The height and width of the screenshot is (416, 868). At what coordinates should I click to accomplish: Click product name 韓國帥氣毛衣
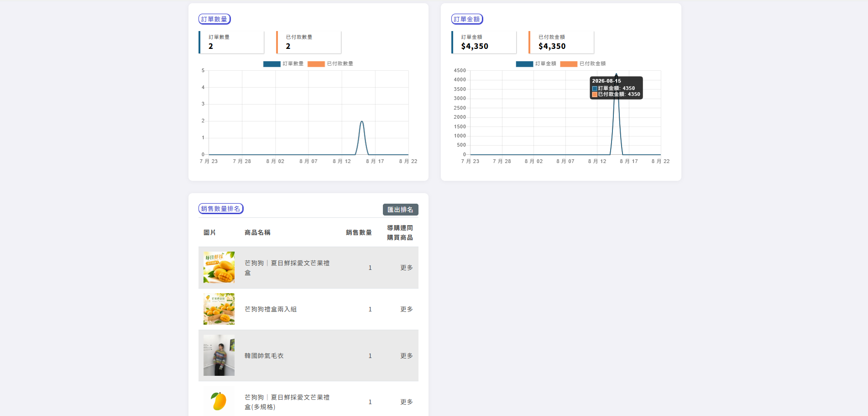[264, 356]
